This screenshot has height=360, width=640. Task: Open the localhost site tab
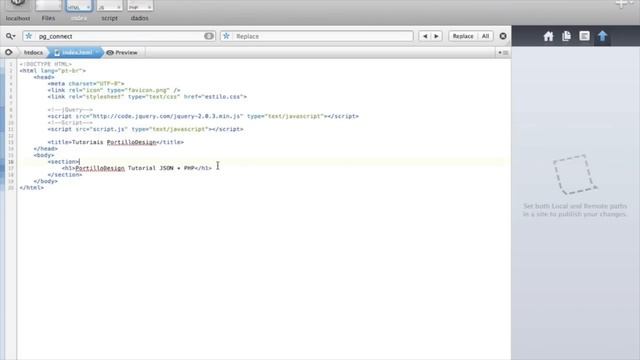[18, 11]
